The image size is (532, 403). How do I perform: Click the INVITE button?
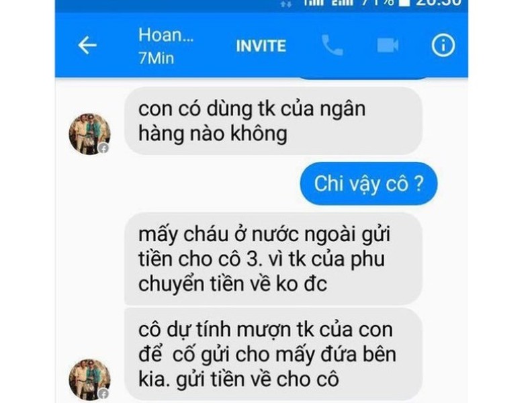261,46
